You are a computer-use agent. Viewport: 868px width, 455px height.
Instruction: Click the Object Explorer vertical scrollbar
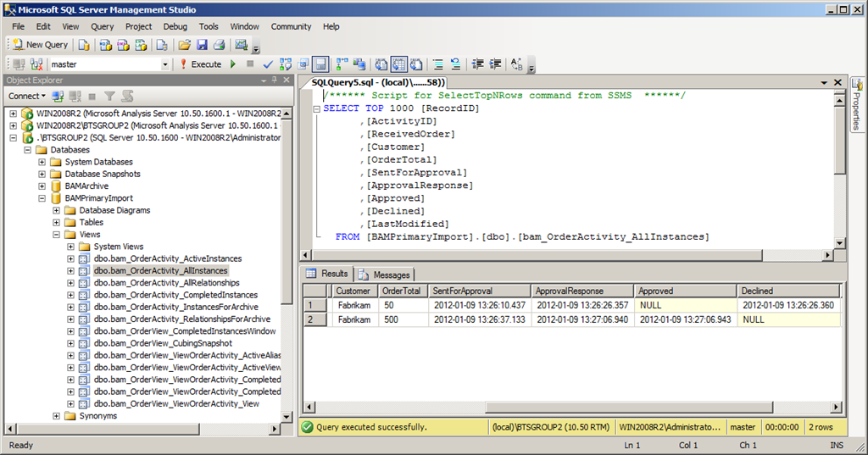click(x=287, y=254)
